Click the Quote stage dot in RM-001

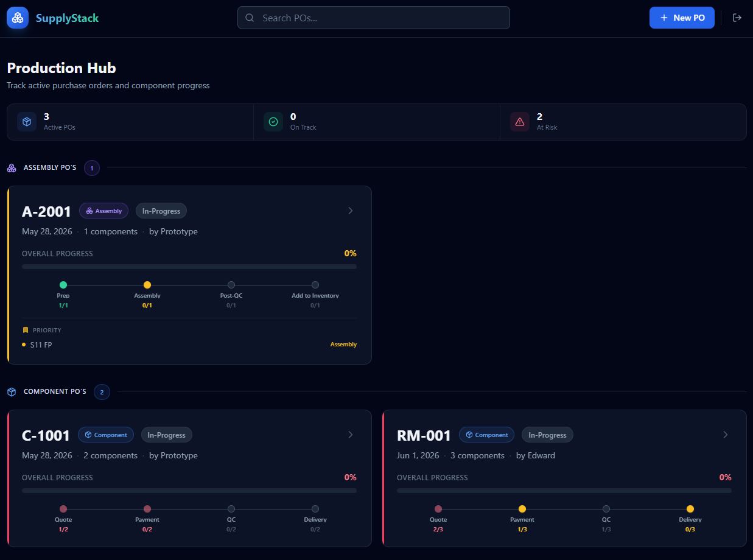pos(438,509)
